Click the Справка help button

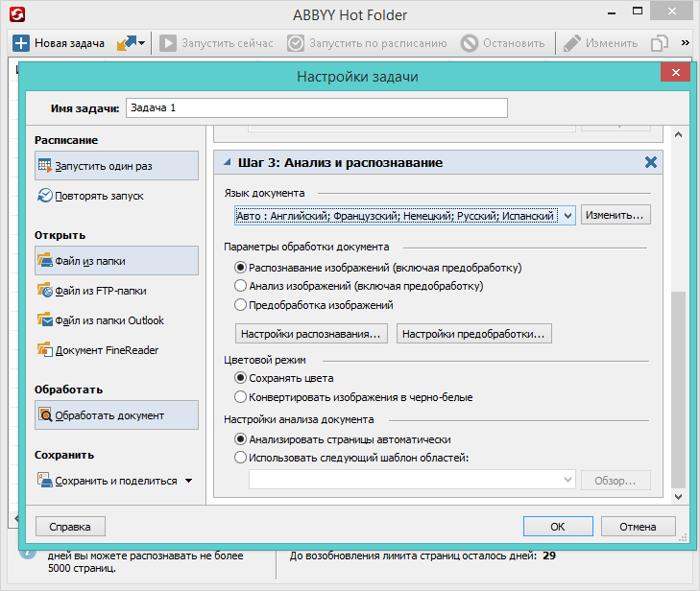(70, 527)
